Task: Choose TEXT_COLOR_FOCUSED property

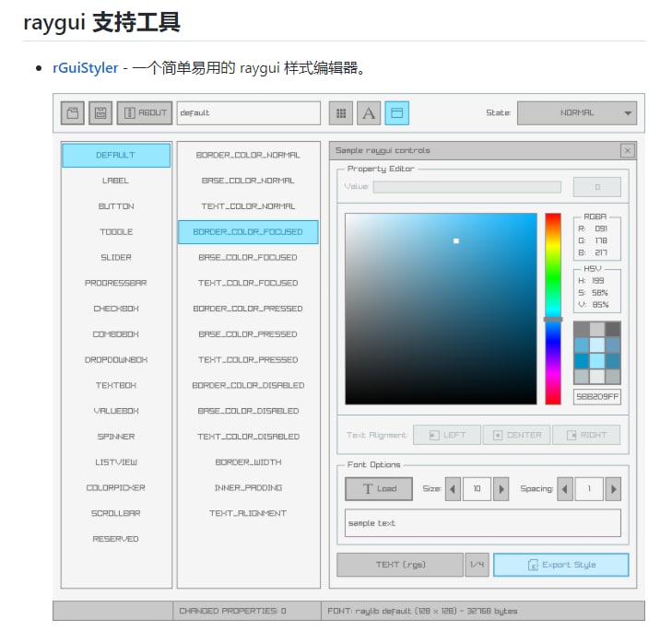Action: [x=248, y=283]
